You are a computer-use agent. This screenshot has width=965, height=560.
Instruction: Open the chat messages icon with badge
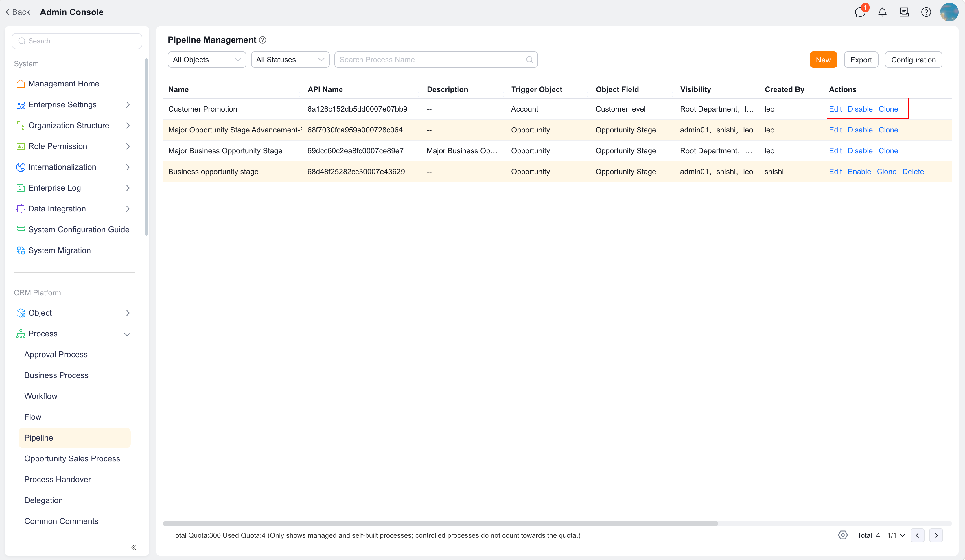(x=860, y=12)
